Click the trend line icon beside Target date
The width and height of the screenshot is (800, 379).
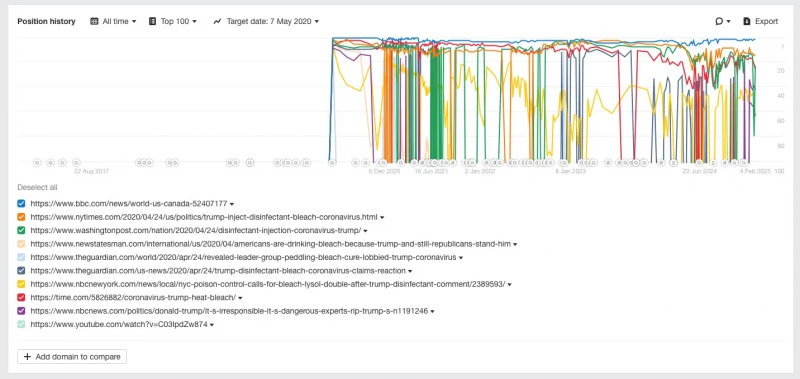[x=218, y=21]
